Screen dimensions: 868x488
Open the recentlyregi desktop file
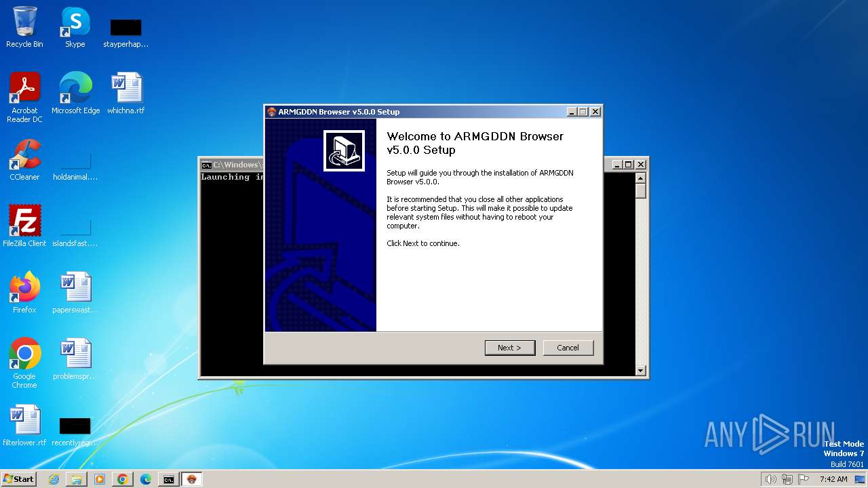75,432
